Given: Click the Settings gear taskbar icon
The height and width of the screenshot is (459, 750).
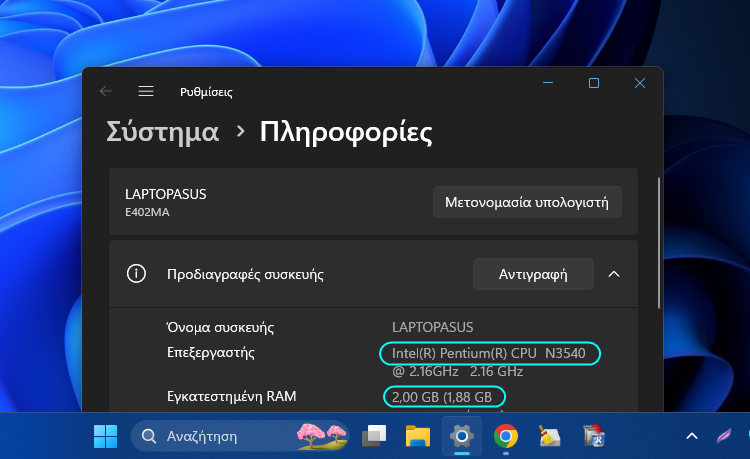Looking at the screenshot, I should [x=461, y=436].
